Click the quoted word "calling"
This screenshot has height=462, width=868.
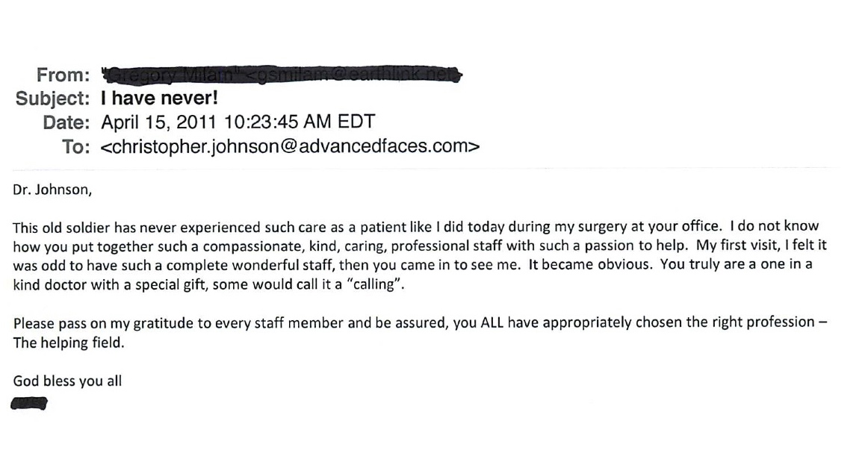click(x=376, y=285)
